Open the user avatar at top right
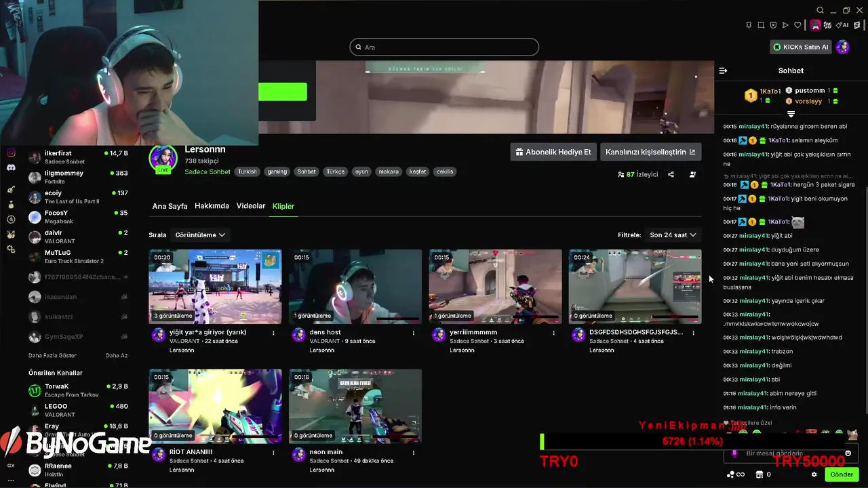Image resolution: width=868 pixels, height=488 pixels. tap(843, 47)
